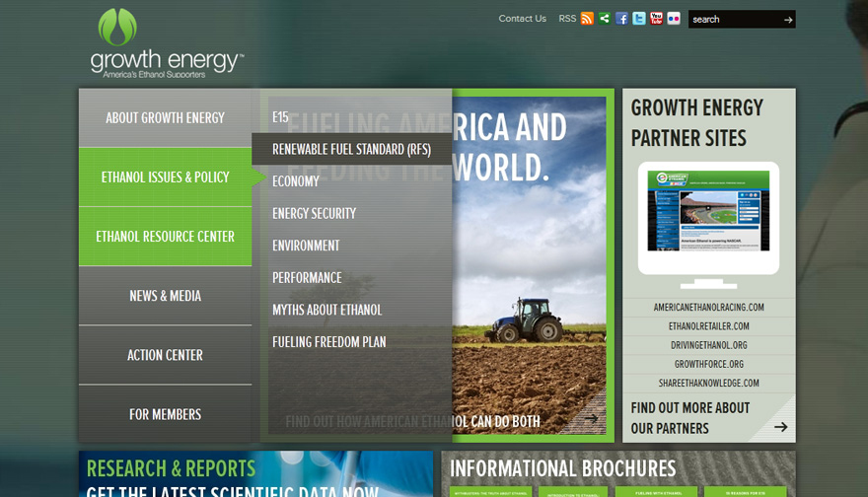Open the Contact Us link
This screenshot has height=497, width=868.
(x=522, y=19)
